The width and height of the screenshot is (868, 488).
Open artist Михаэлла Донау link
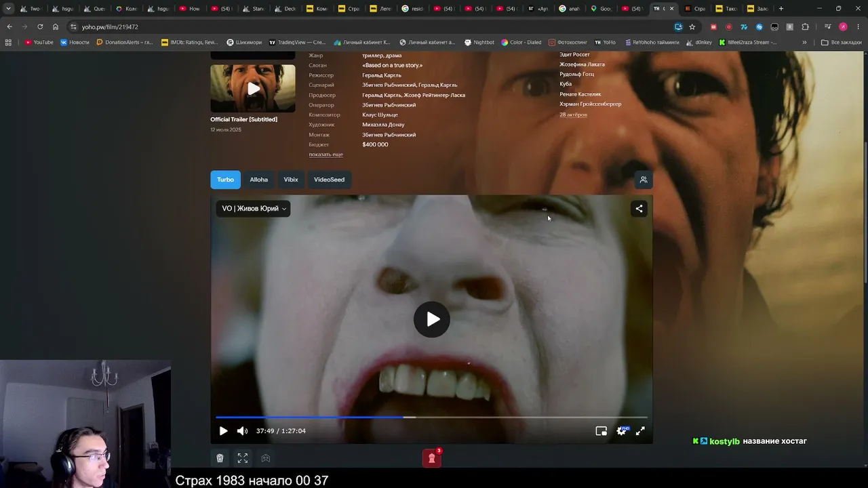coord(383,125)
